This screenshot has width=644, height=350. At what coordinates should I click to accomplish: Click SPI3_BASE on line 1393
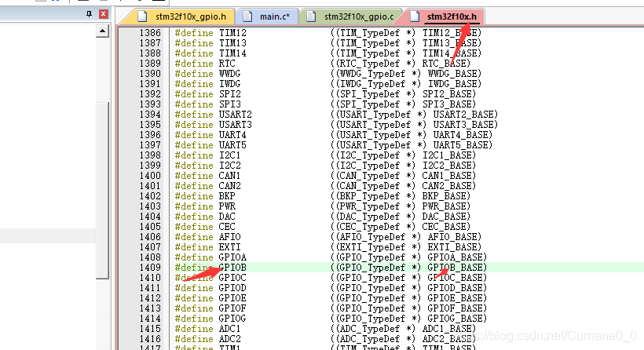click(446, 104)
